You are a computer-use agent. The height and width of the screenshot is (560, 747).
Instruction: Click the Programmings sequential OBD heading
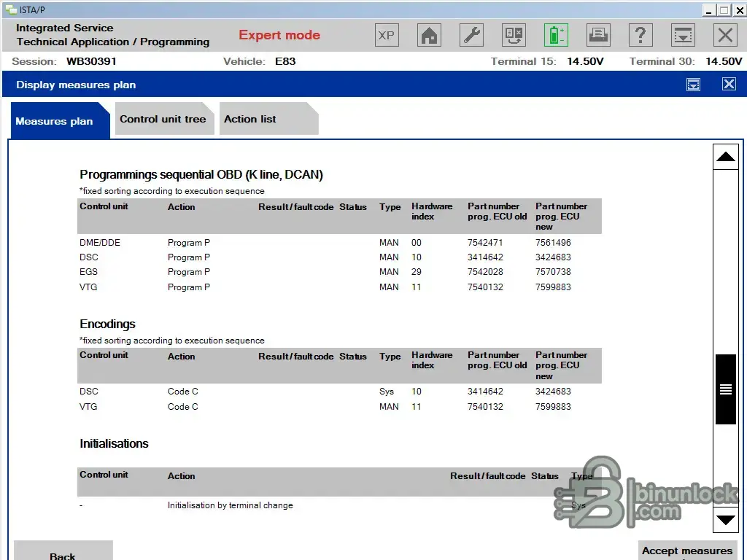pos(201,175)
